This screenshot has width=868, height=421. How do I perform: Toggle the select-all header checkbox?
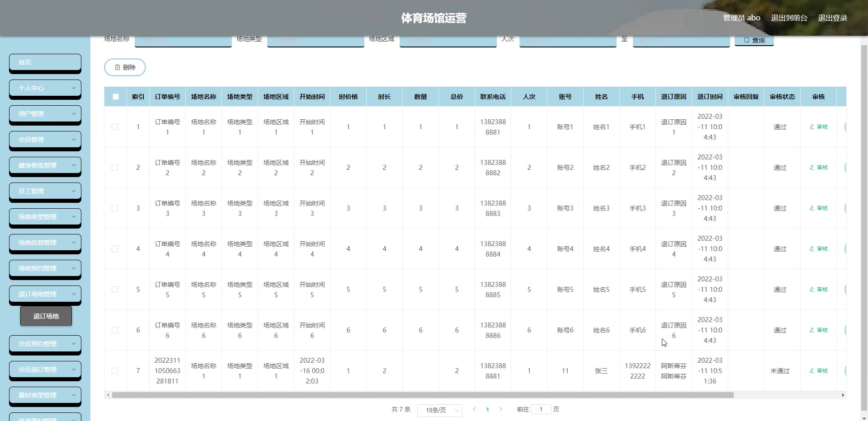point(116,97)
